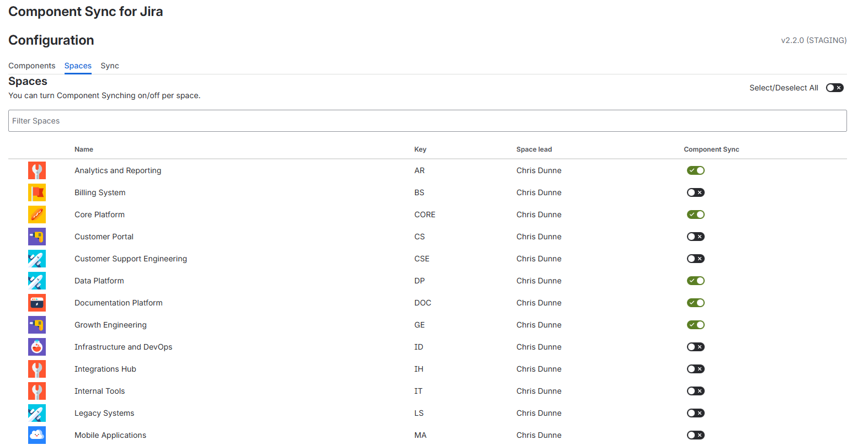Click the Legacy Systems rocket icon

(x=37, y=413)
